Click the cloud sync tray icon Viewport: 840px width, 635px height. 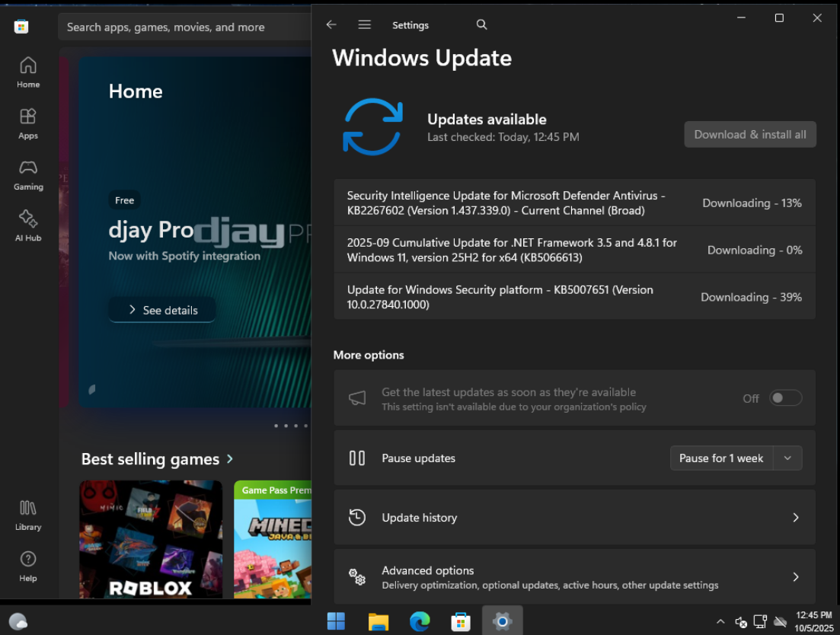click(x=781, y=621)
